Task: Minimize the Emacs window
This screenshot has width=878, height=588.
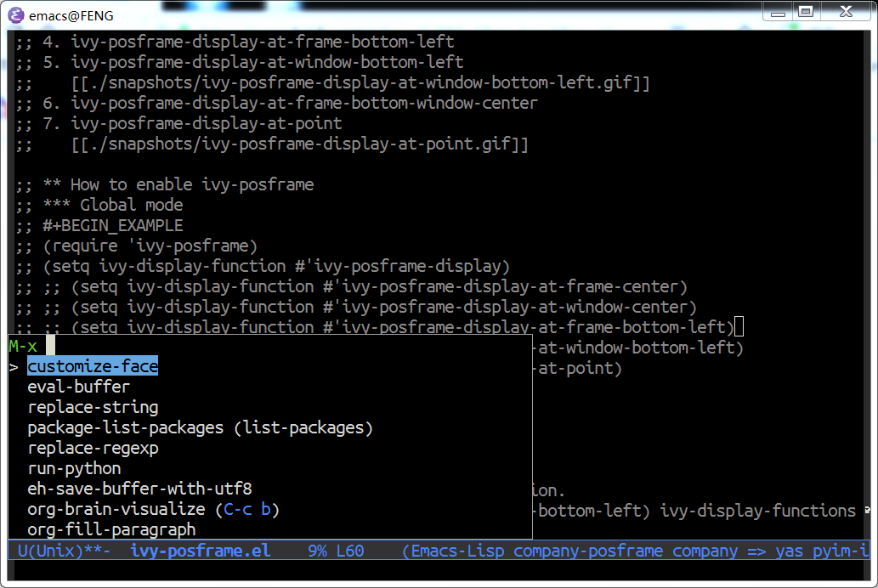Action: coord(778,11)
